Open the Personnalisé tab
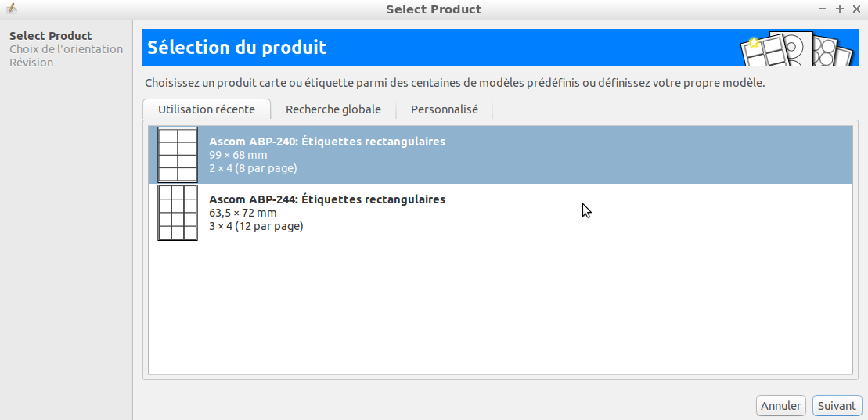The height and width of the screenshot is (420, 868). 444,109
